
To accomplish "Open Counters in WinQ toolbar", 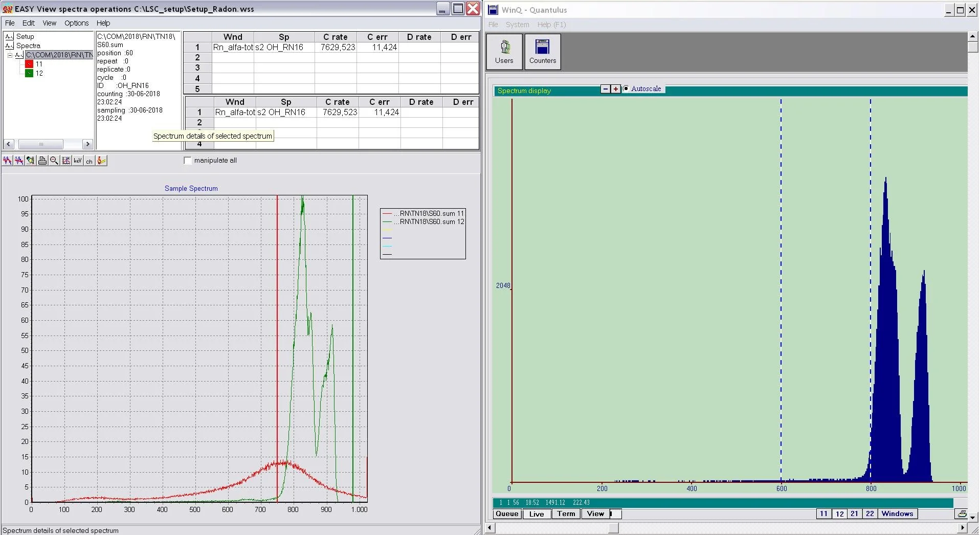I will (x=542, y=52).
